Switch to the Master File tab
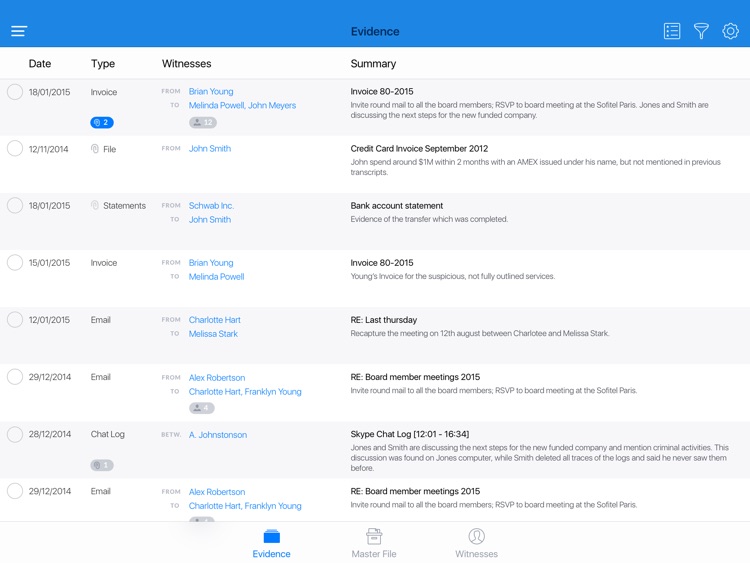The image size is (750, 563). (x=374, y=543)
